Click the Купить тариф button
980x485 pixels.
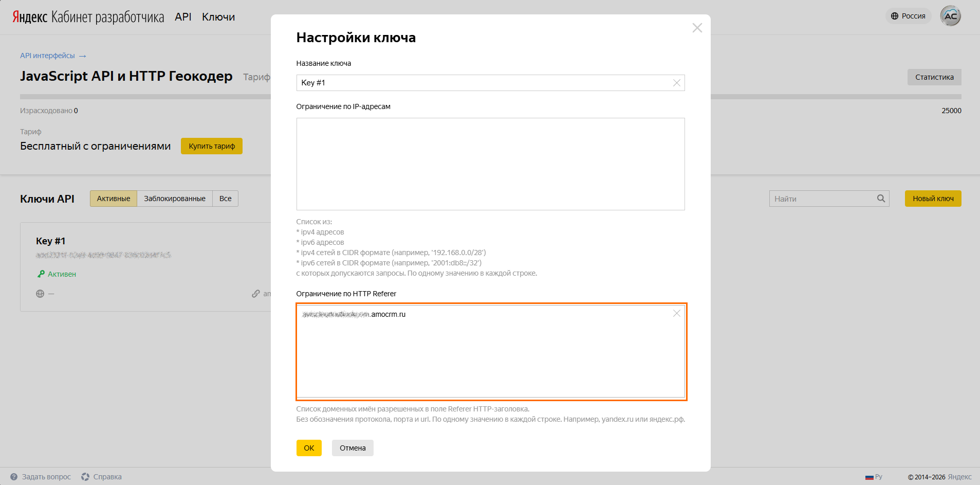coord(212,146)
